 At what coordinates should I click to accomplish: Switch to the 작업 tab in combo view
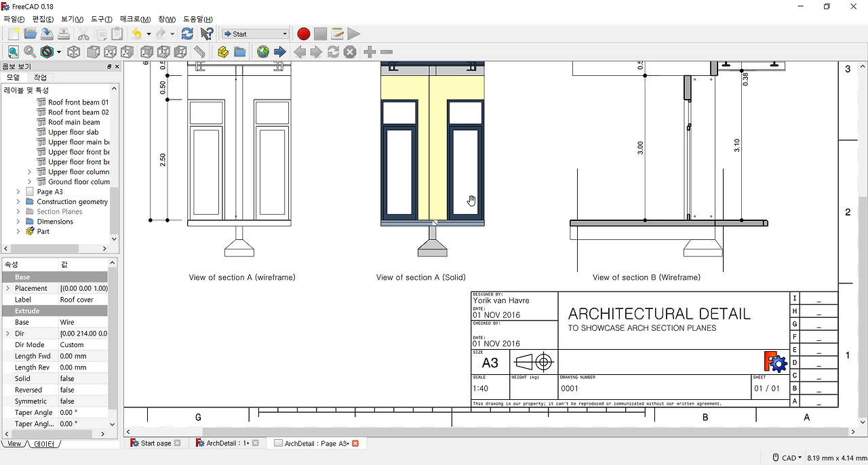tap(39, 77)
